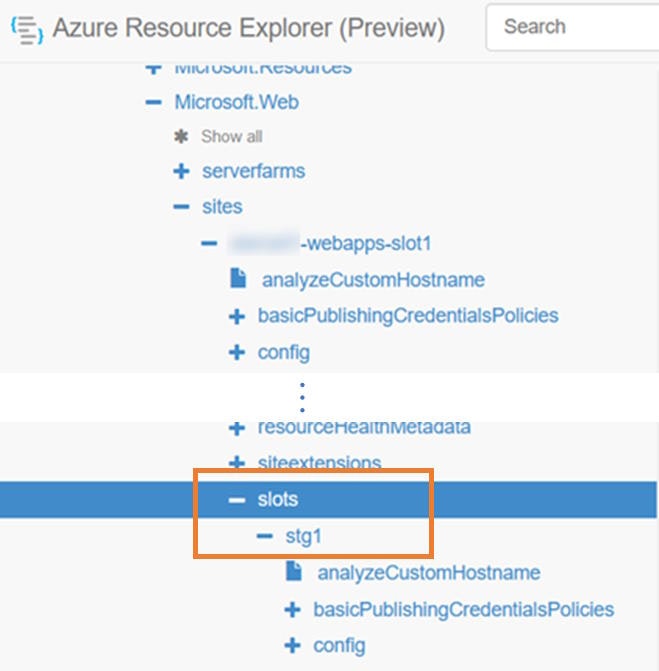Click the Show all asterisk icon

(181, 137)
